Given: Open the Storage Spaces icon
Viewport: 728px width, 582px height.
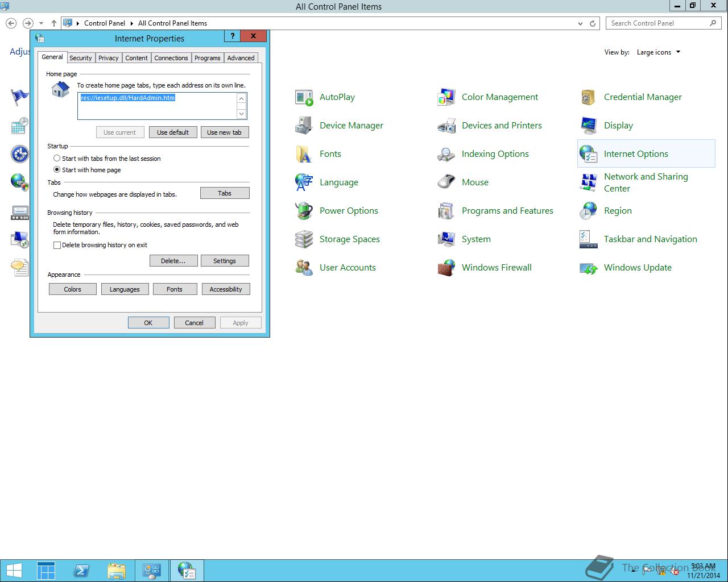Looking at the screenshot, I should tap(304, 239).
